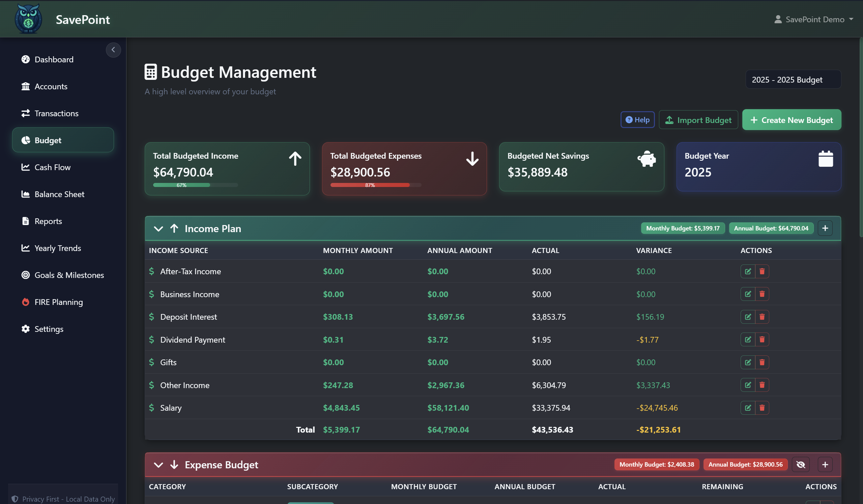Open the 2025 budget selector dropdown
The width and height of the screenshot is (863, 504).
tap(793, 80)
